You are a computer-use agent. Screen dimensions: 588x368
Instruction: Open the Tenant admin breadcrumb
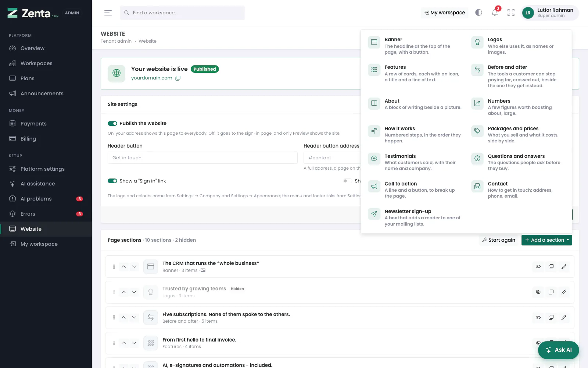click(116, 41)
